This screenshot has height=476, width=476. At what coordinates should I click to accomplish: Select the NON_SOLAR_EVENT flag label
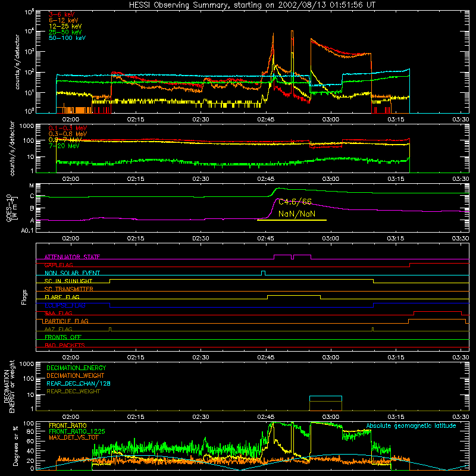tap(72, 273)
